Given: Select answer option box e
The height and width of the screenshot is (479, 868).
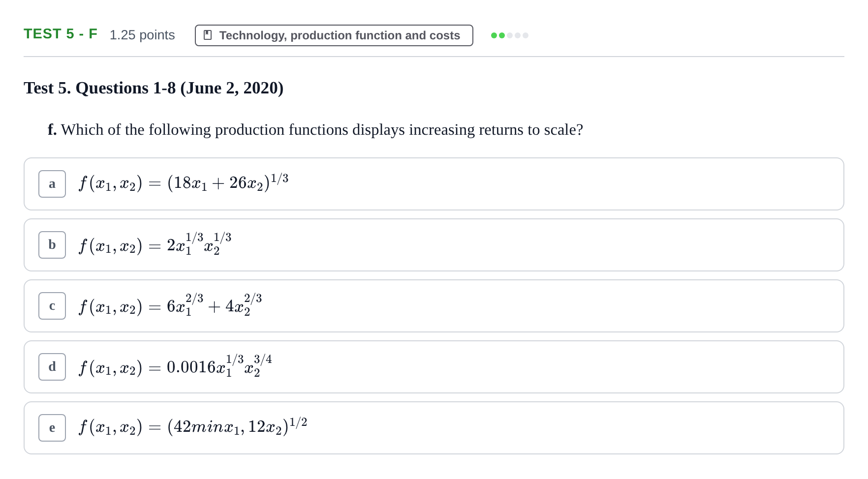Looking at the screenshot, I should pos(52,428).
